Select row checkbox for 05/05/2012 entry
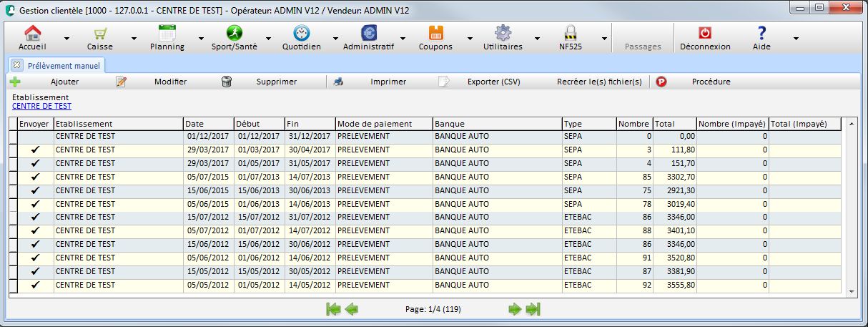868x327 pixels. coord(13,285)
